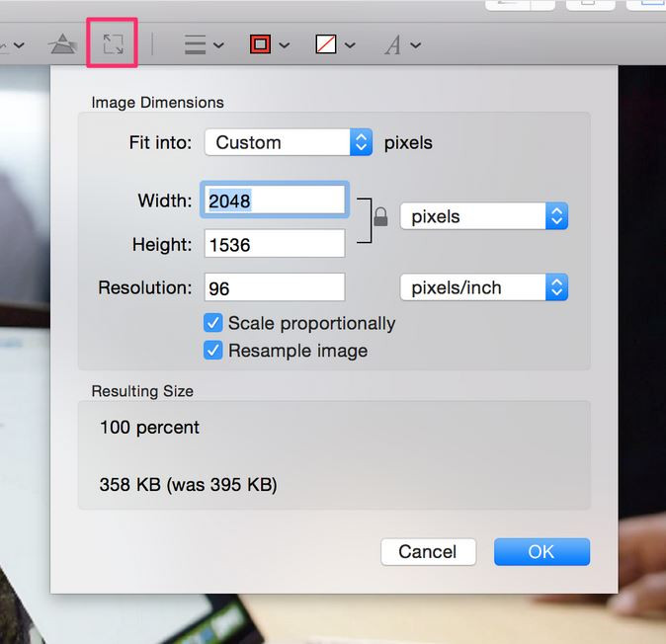The image size is (666, 644).
Task: Select the Adjust Size toolbar icon
Action: (113, 43)
